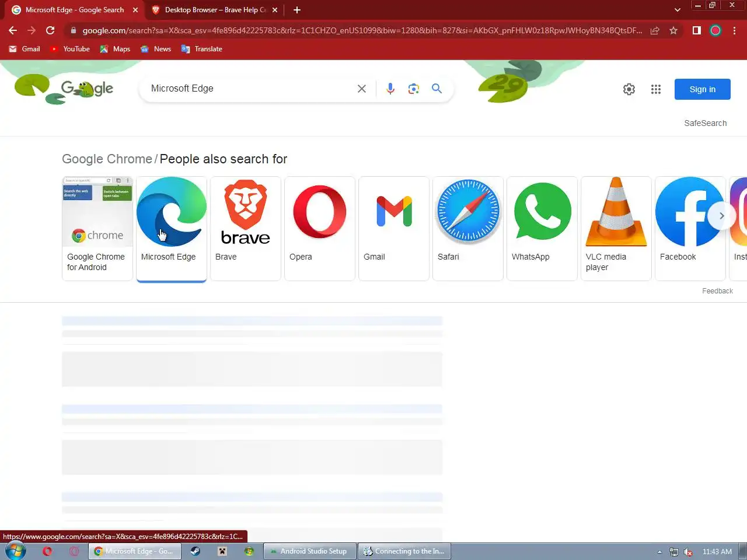Open Google quick settings gear
This screenshot has height=560, width=747.
[629, 89]
